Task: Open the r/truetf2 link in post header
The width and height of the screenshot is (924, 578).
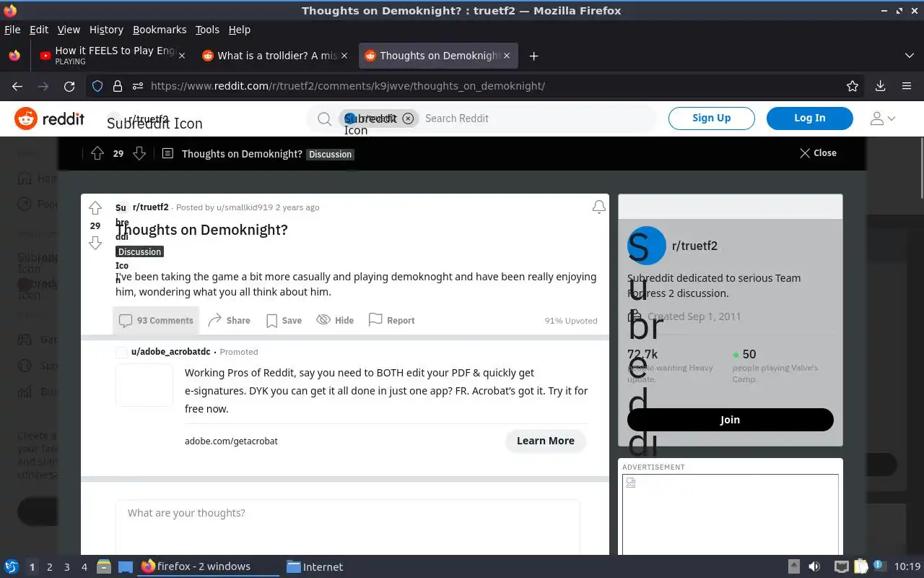Action: coord(151,207)
